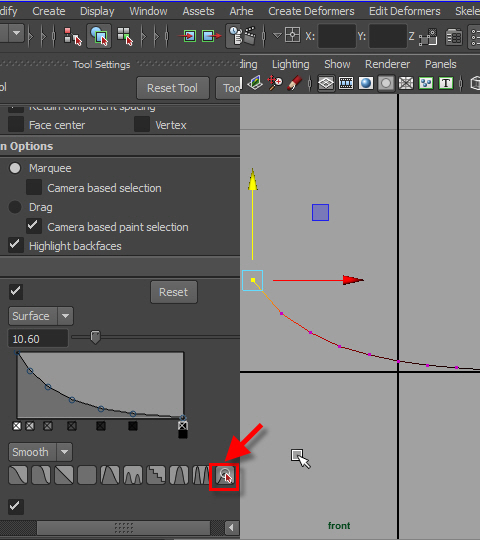
Task: Enable the Vertex checkbox
Action: pos(142,125)
